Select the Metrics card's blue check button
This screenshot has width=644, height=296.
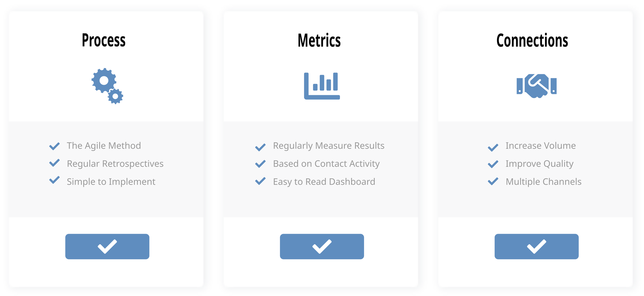point(322,246)
